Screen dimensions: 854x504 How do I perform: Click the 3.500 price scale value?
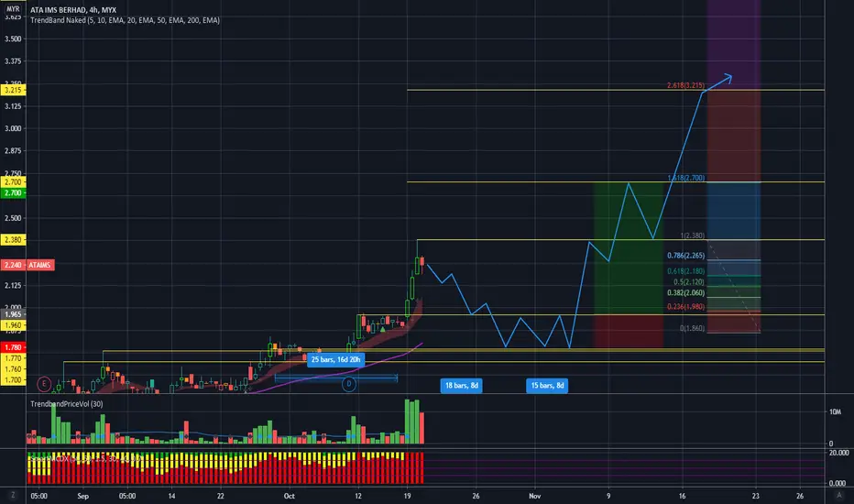(x=13, y=38)
